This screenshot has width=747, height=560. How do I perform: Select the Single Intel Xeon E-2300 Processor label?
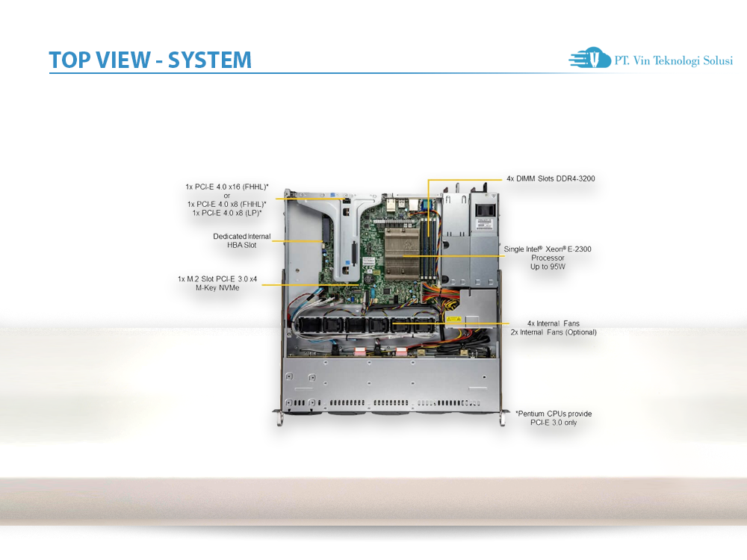[548, 253]
